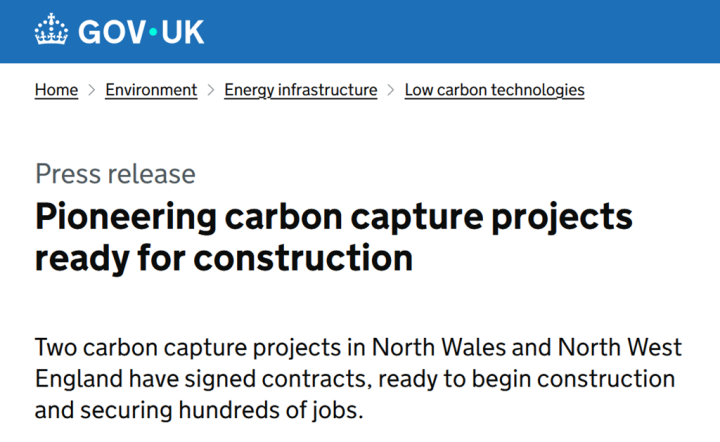Click the letters UK in the header logo
This screenshot has height=442, width=720.
coord(182,32)
